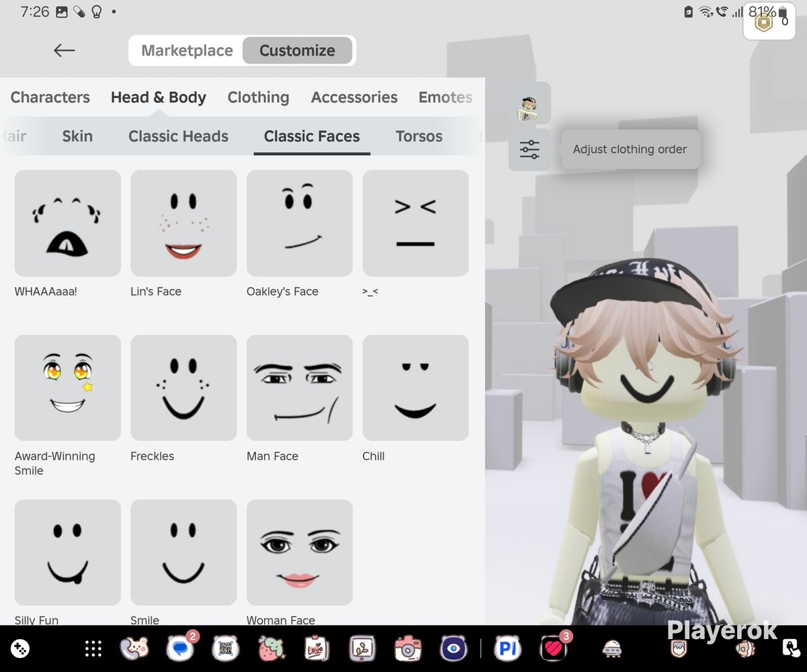Viewport: 807px width, 672px height.
Task: Click the Adjust clothing order label
Action: tap(630, 149)
